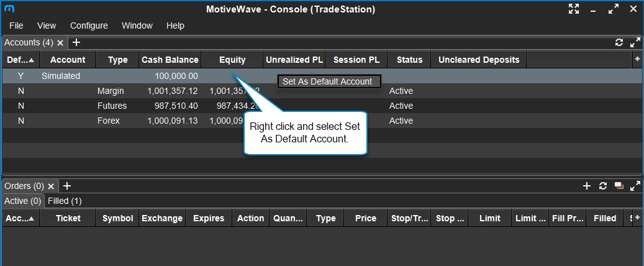Screen dimensions: 644x266
Task: Sort accounts by Cash Balance header
Action: [x=170, y=60]
